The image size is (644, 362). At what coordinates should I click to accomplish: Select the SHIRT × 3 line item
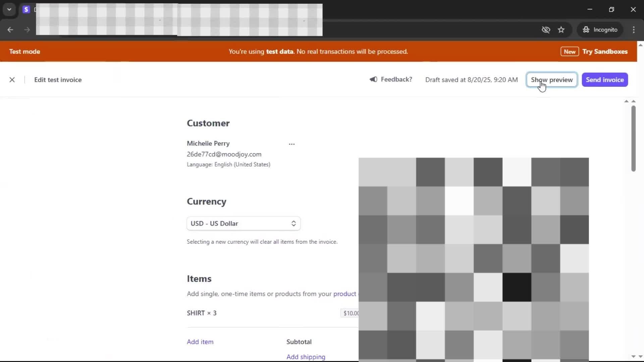[x=202, y=313]
